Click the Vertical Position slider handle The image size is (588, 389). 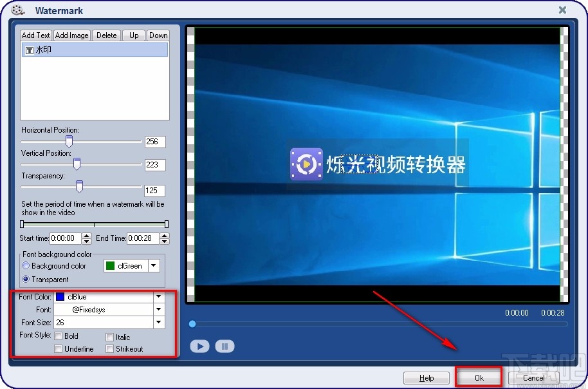point(77,164)
